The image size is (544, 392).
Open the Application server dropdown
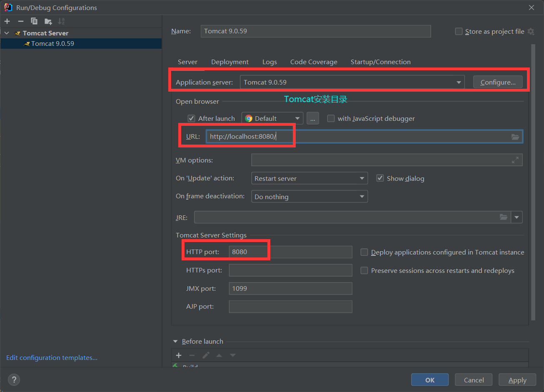pos(352,82)
